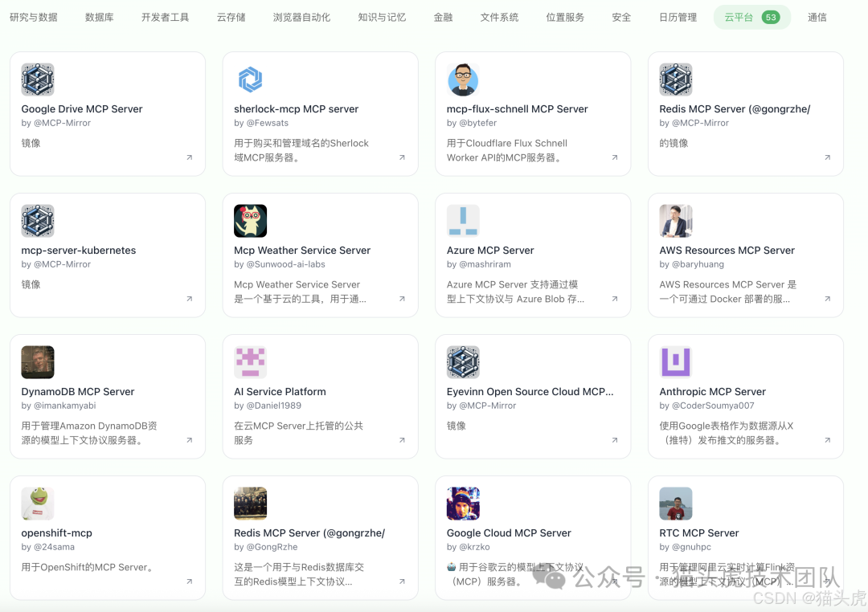Click author text by @baryhuang
The image size is (868, 612).
(691, 264)
